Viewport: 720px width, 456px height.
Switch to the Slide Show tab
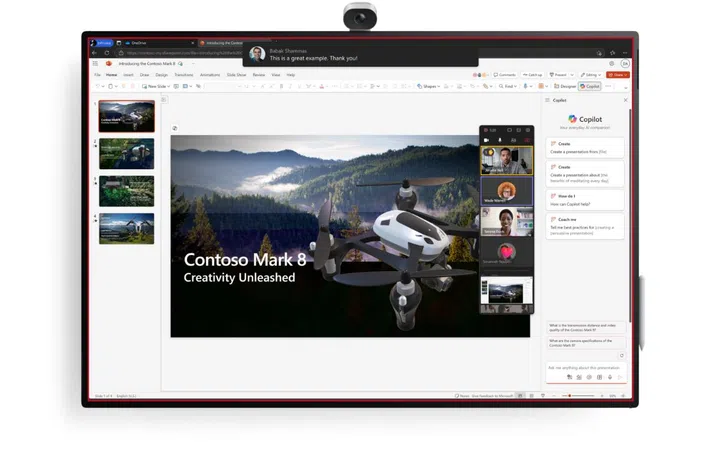pos(236,75)
